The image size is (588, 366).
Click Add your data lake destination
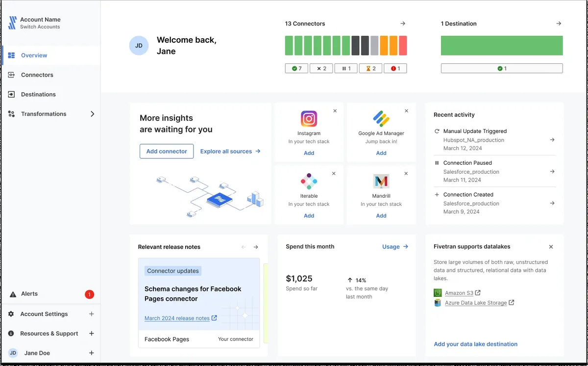tap(475, 344)
